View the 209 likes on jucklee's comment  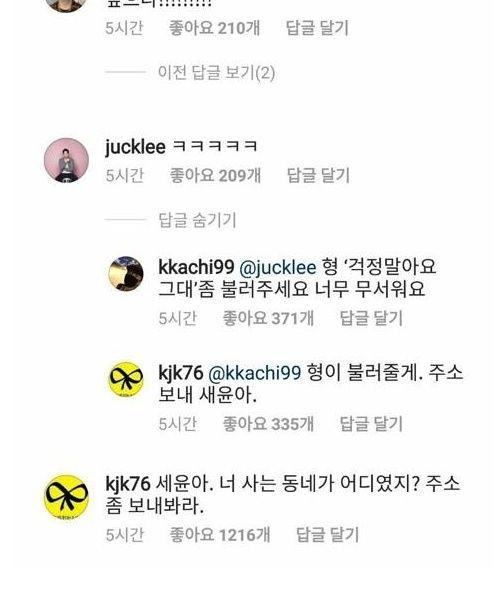[x=215, y=175]
